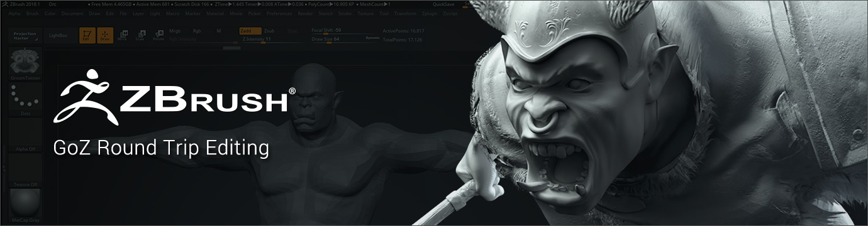Click the TotalPoints: 17,126 readout
Viewport: 868px width, 226px height.
[403, 40]
